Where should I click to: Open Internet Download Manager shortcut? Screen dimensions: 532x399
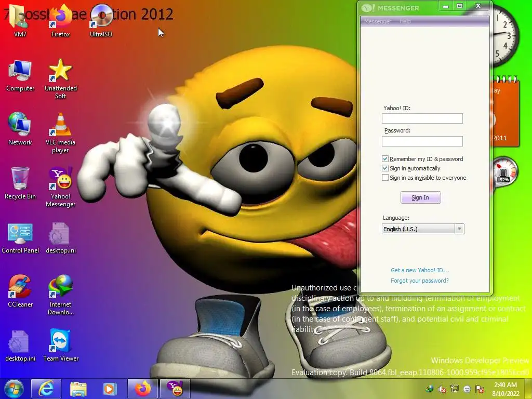click(60, 295)
